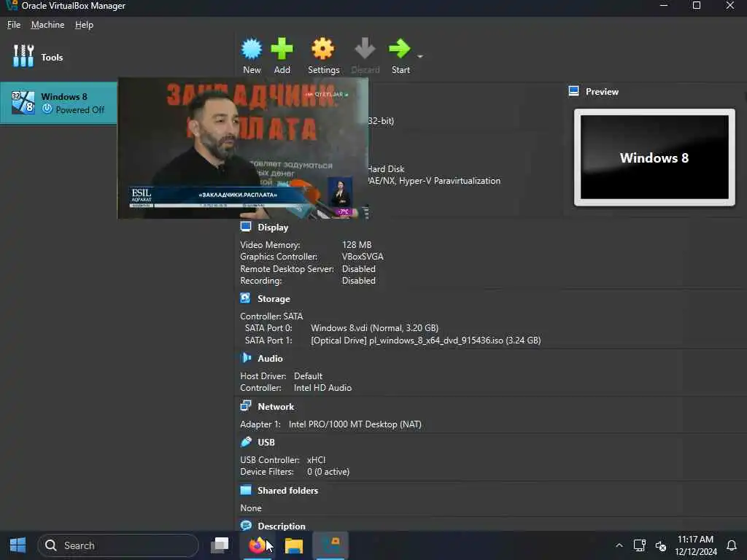
Task: Click the Host Driver Default value
Action: 308,376
